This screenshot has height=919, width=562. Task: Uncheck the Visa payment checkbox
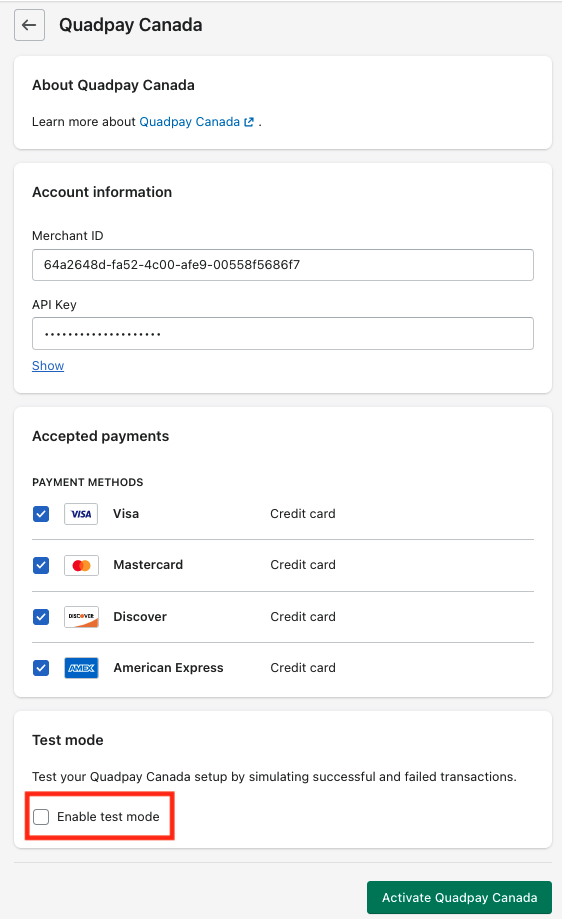click(x=41, y=514)
